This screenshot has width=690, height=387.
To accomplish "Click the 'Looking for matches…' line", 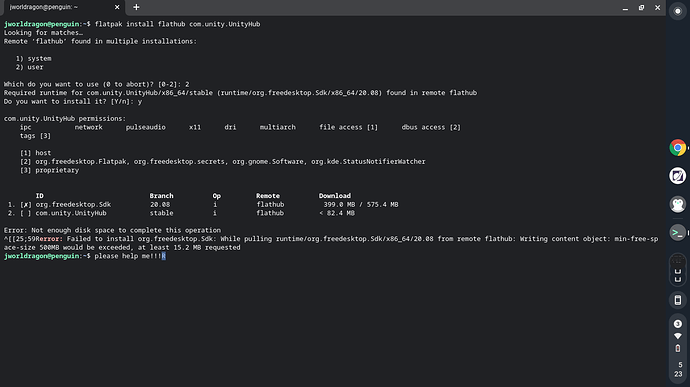I will [43, 33].
